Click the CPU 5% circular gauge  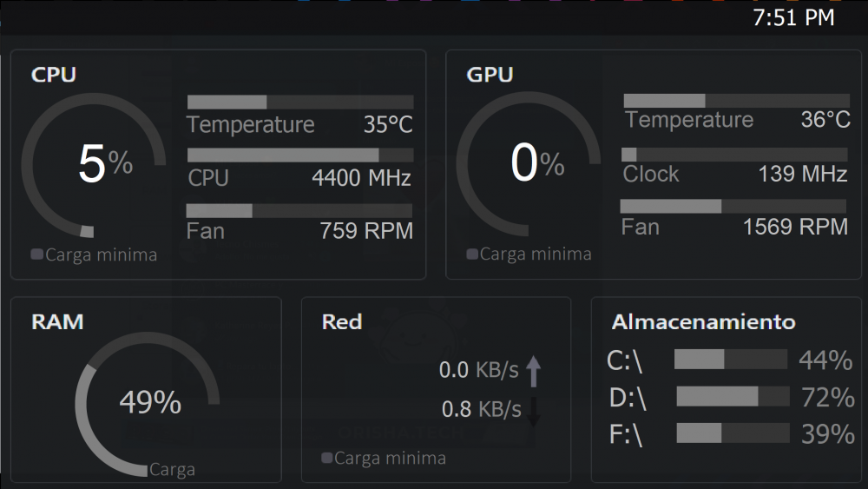pos(94,164)
